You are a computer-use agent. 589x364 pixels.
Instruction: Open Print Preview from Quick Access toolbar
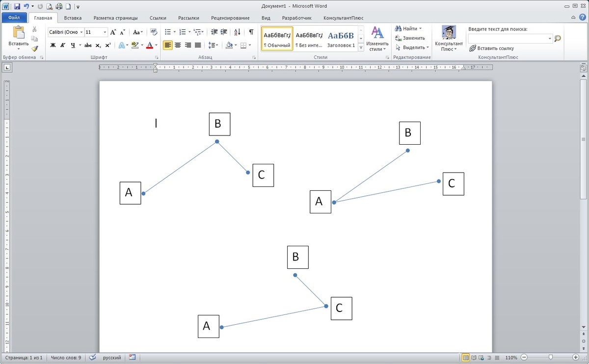[50, 6]
